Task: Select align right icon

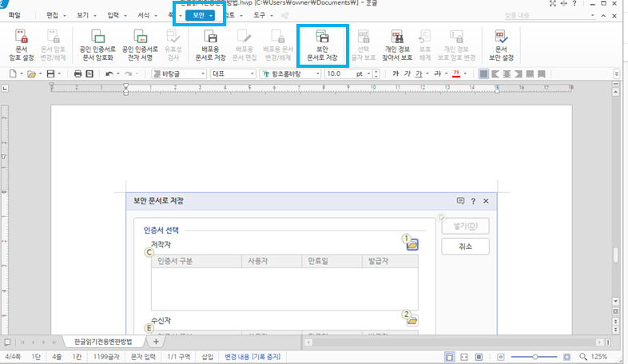Action: tap(519, 74)
